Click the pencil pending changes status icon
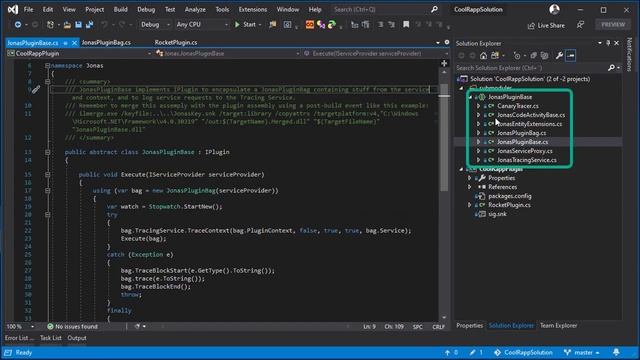This screenshot has height=360, width=640. click(x=472, y=352)
